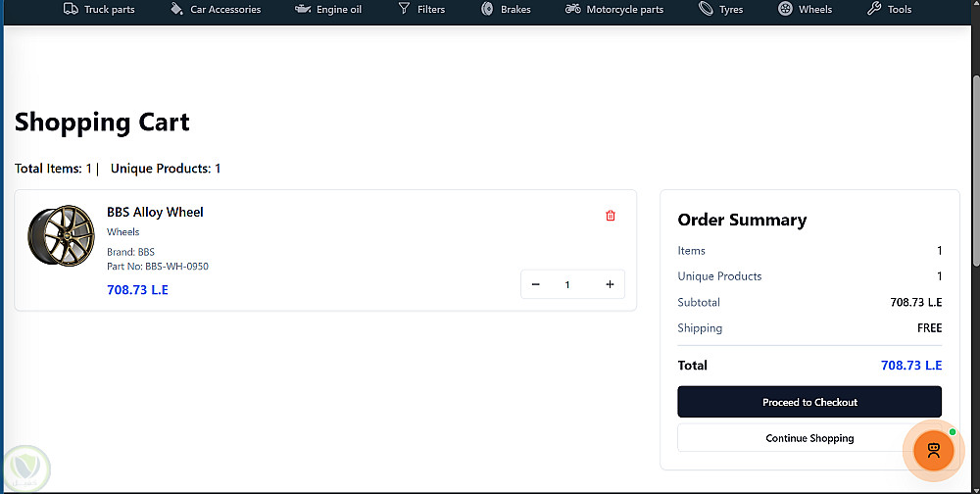980x494 pixels.
Task: Open the BBS Alloy Wheel product title
Action: click(x=155, y=212)
